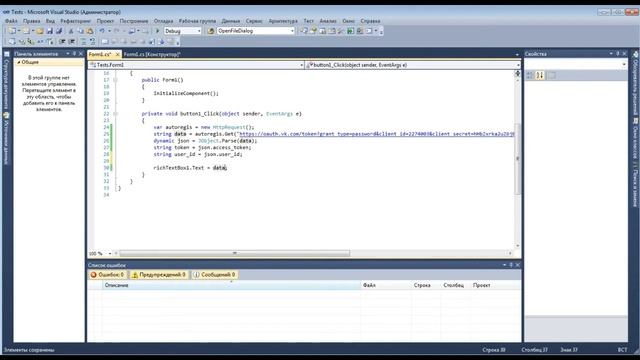Uncomment selected lines icon

click(x=92, y=42)
